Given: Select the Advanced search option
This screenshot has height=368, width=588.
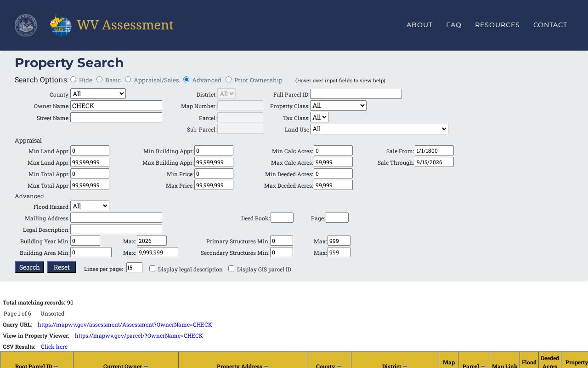Looking at the screenshot, I should pyautogui.click(x=186, y=80).
